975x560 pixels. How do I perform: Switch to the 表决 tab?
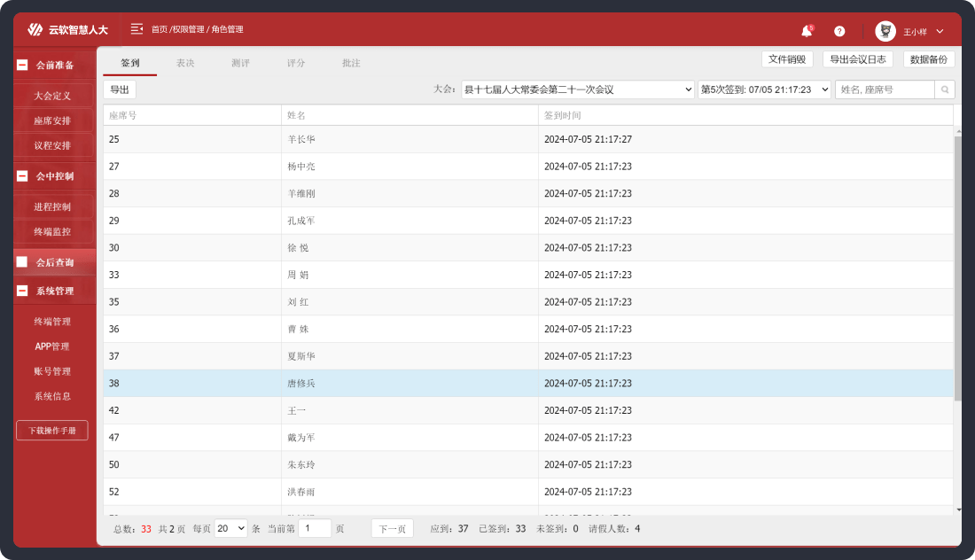pos(185,63)
